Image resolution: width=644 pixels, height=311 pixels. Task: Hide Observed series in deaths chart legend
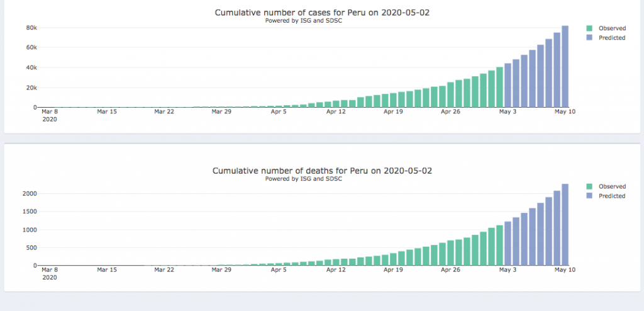611,186
